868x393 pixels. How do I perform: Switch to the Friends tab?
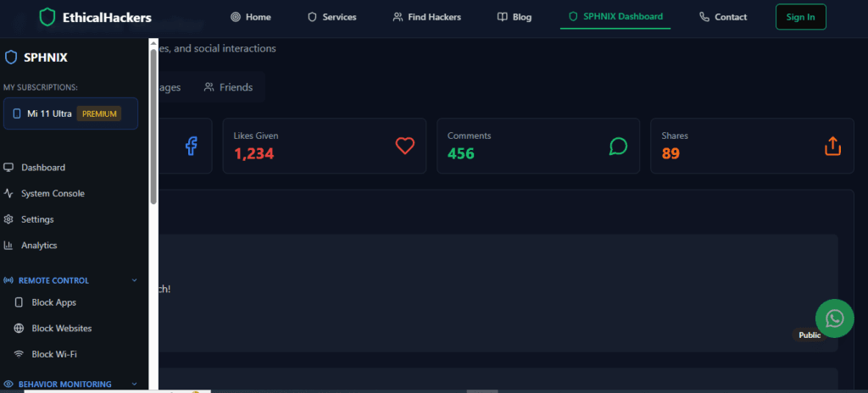(229, 87)
